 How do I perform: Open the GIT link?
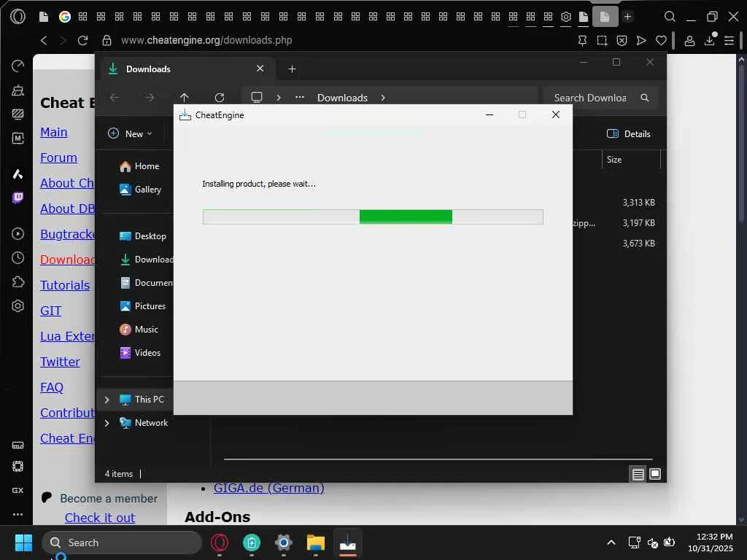(50, 311)
